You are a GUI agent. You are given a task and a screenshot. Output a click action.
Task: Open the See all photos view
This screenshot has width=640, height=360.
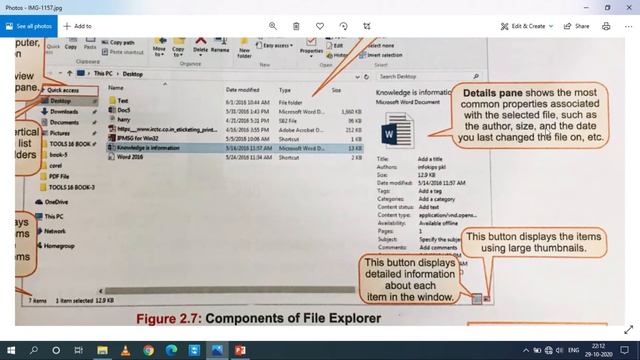tap(29, 26)
